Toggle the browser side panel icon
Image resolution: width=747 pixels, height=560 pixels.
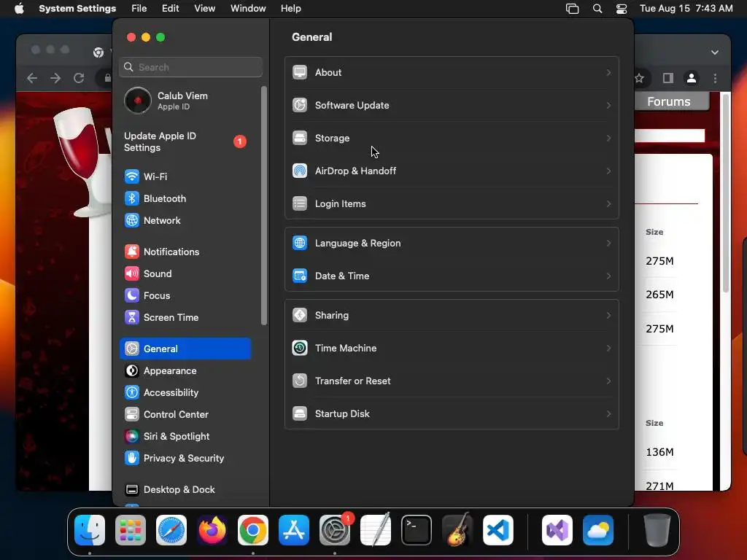668,78
